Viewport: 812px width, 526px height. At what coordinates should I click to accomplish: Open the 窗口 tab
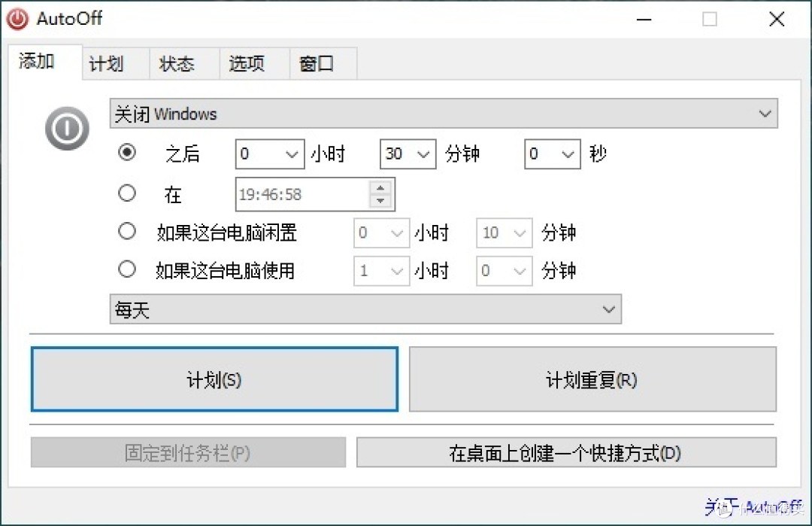pos(317,64)
